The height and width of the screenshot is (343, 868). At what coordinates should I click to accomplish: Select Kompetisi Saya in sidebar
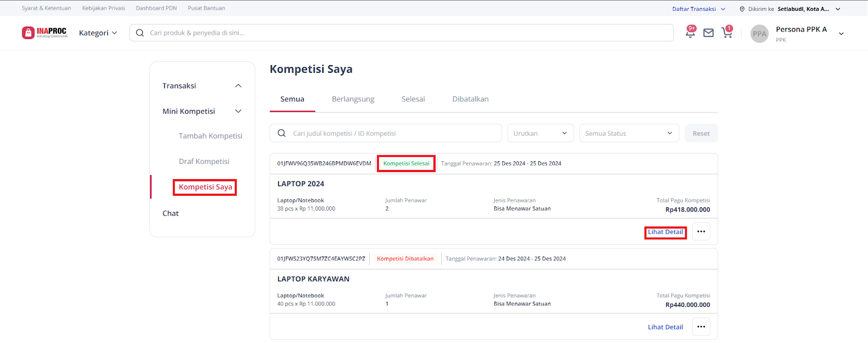206,187
